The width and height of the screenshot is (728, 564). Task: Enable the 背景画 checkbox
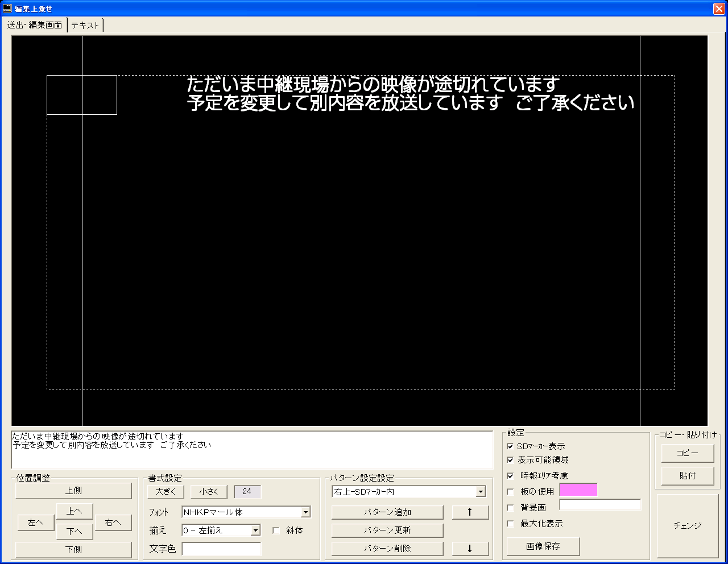coord(510,508)
